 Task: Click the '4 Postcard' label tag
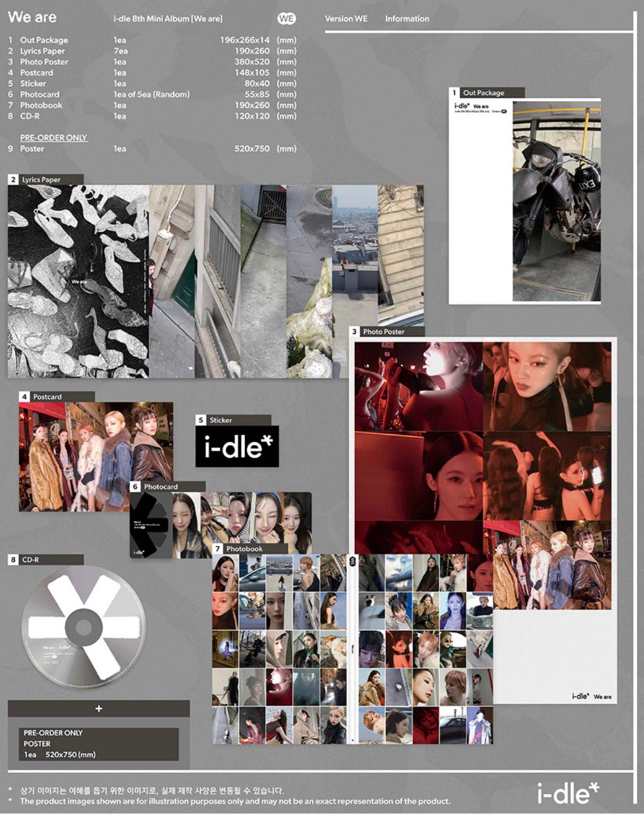coord(57,397)
